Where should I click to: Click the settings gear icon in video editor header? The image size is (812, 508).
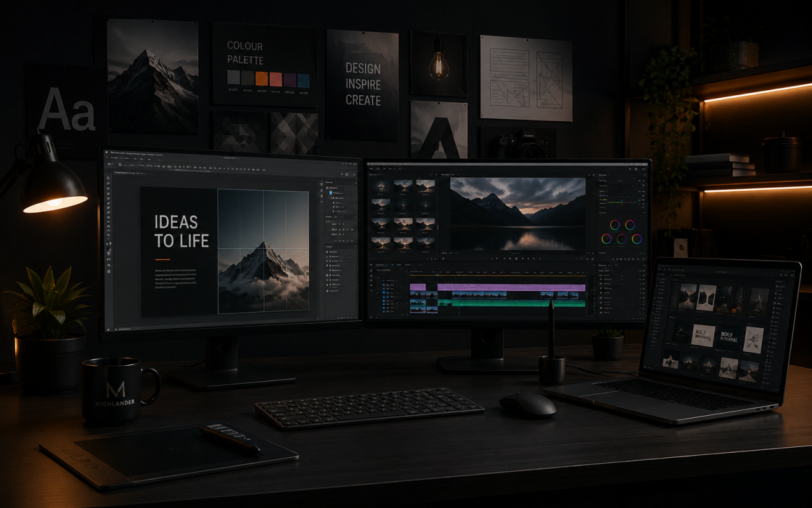[636, 169]
